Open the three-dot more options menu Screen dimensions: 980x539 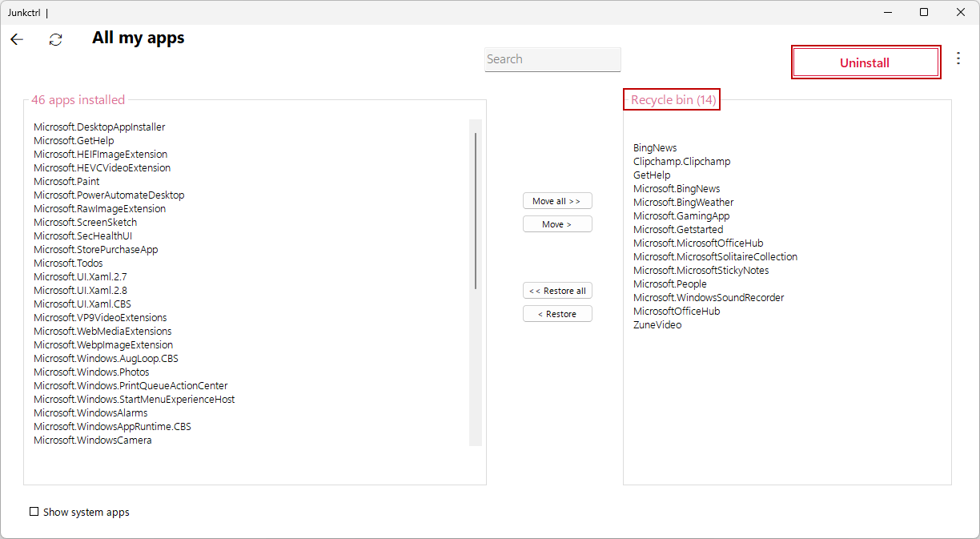point(958,58)
